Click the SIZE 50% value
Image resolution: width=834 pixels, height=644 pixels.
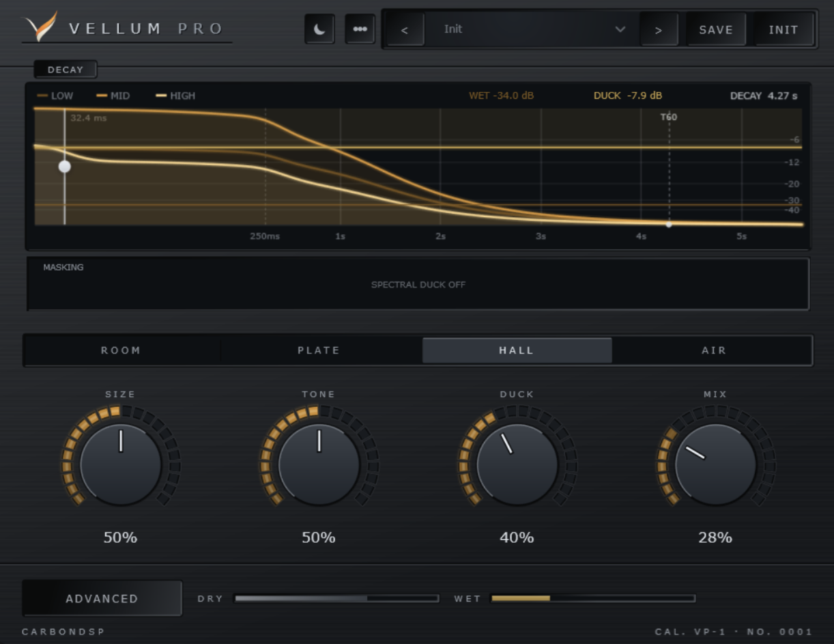[x=121, y=537]
